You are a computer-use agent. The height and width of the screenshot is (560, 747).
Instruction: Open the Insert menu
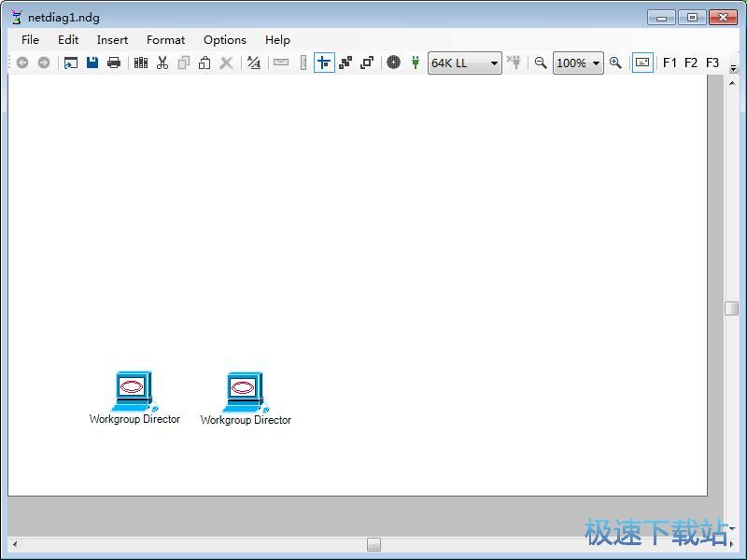pyautogui.click(x=112, y=40)
